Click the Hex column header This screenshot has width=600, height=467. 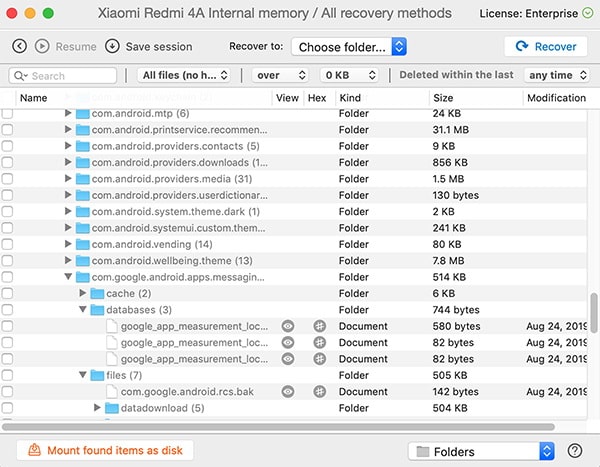[317, 98]
